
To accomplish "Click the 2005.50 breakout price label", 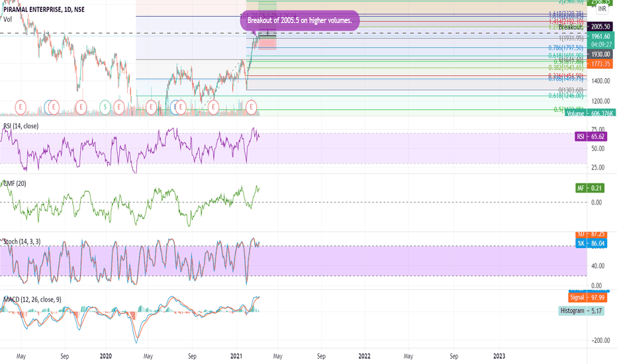I will [600, 26].
